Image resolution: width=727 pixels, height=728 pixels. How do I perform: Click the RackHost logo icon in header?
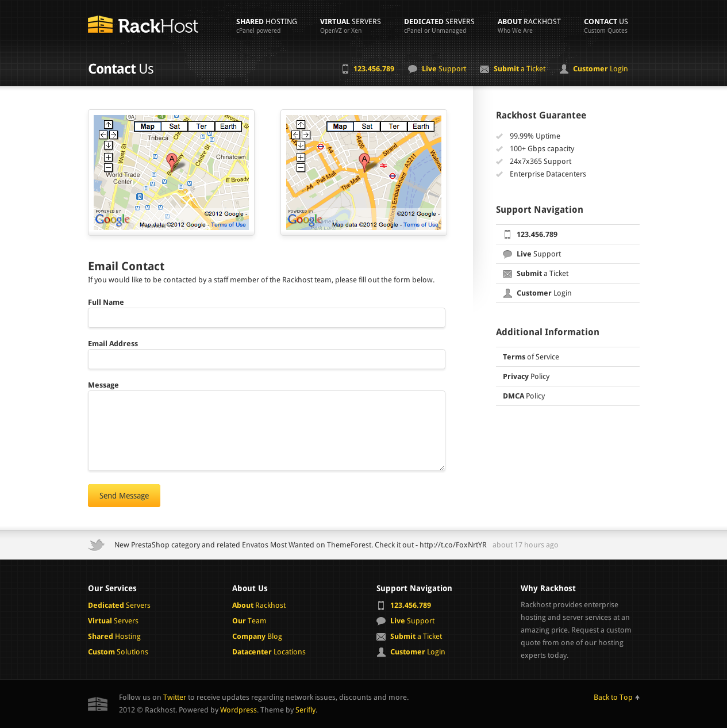[100, 25]
